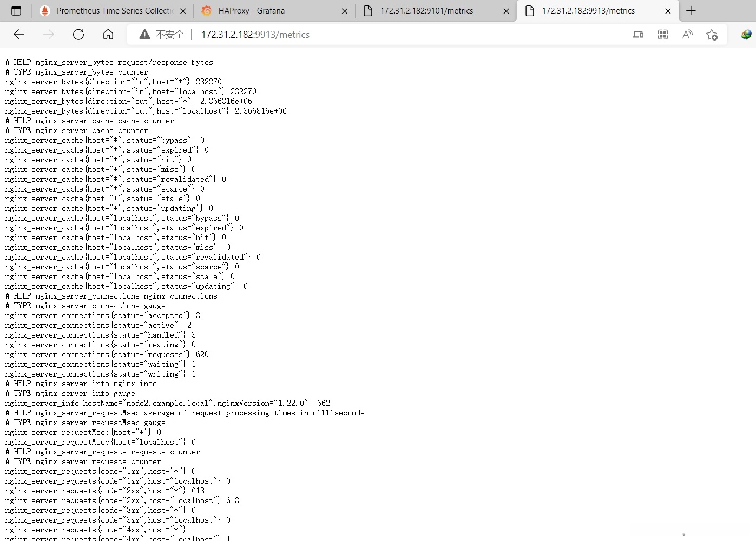Close the 172.31.2.182:9913/metrics tab
Image resolution: width=756 pixels, height=541 pixels.
668,11
